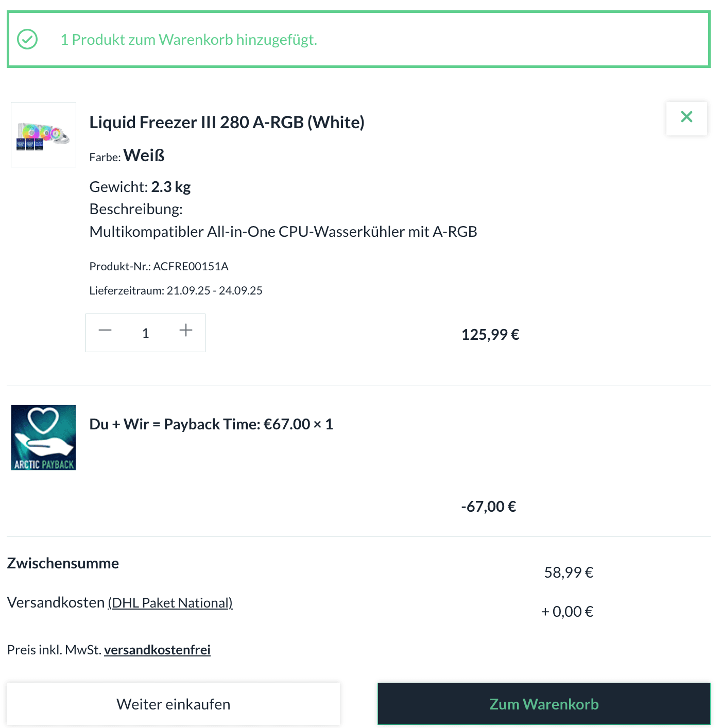The width and height of the screenshot is (721, 728).
Task: Click the -67,00 € discount amount
Action: (489, 507)
